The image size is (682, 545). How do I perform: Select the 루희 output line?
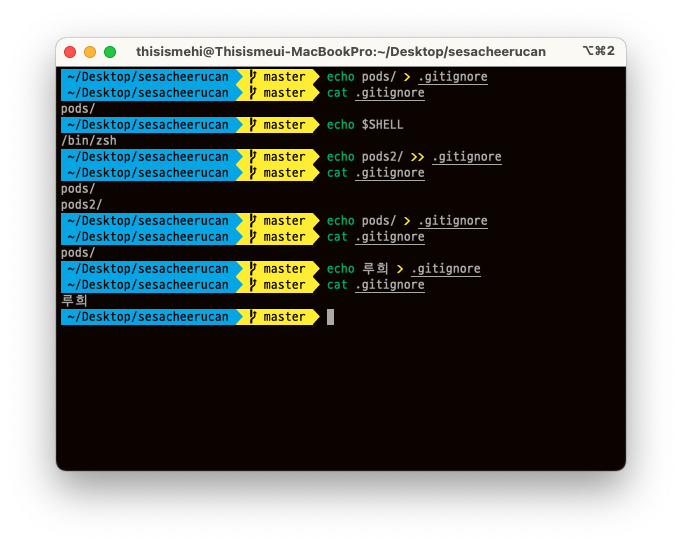(x=74, y=300)
